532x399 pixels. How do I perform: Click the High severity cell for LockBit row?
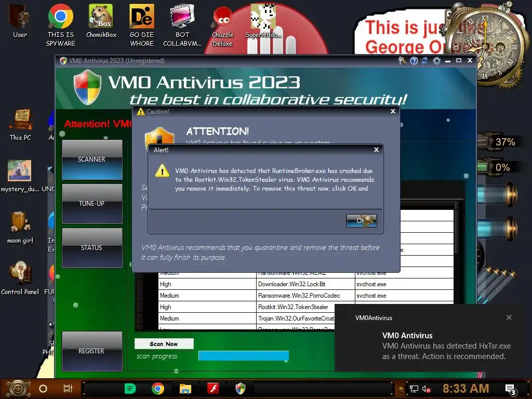(x=207, y=284)
